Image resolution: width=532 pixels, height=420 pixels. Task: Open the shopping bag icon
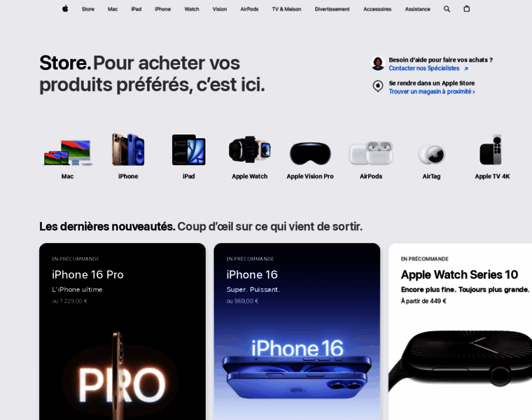tap(466, 9)
